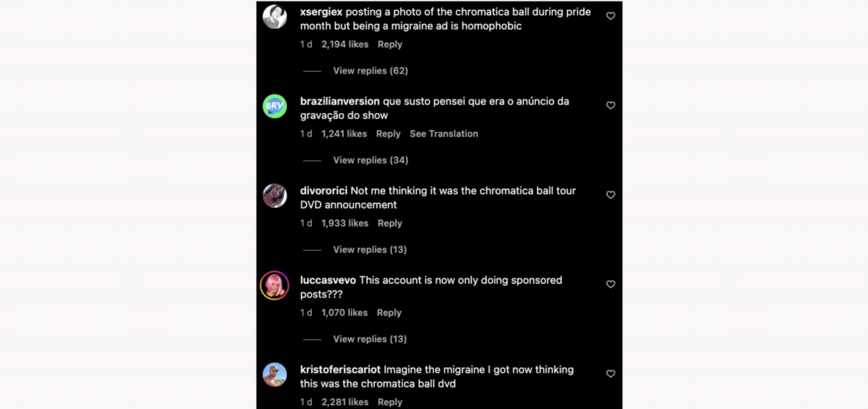This screenshot has width=868, height=409.
Task: Like divororici's DVD announcement comment
Action: (611, 195)
